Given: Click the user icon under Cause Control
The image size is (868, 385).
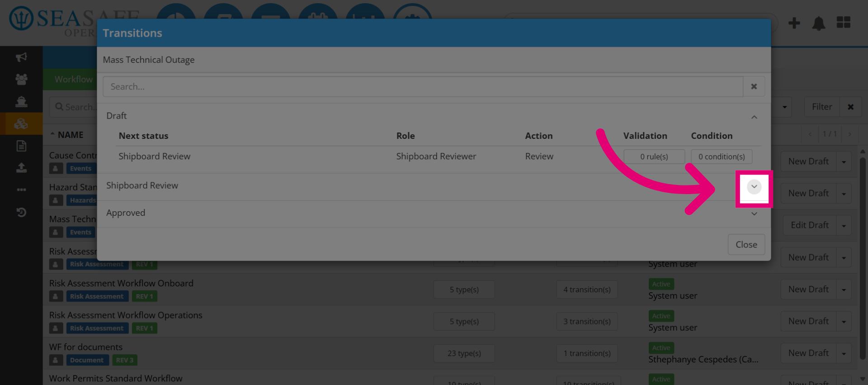Looking at the screenshot, I should tap(56, 168).
